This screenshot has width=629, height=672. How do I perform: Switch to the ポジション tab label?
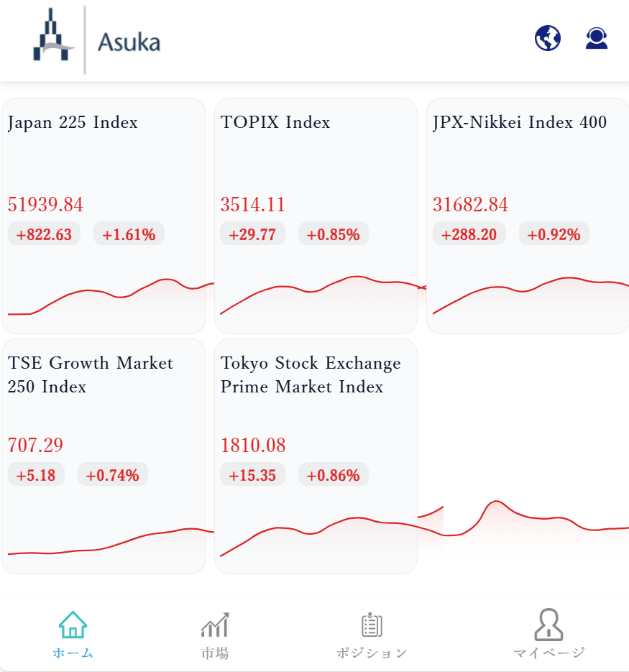372,653
